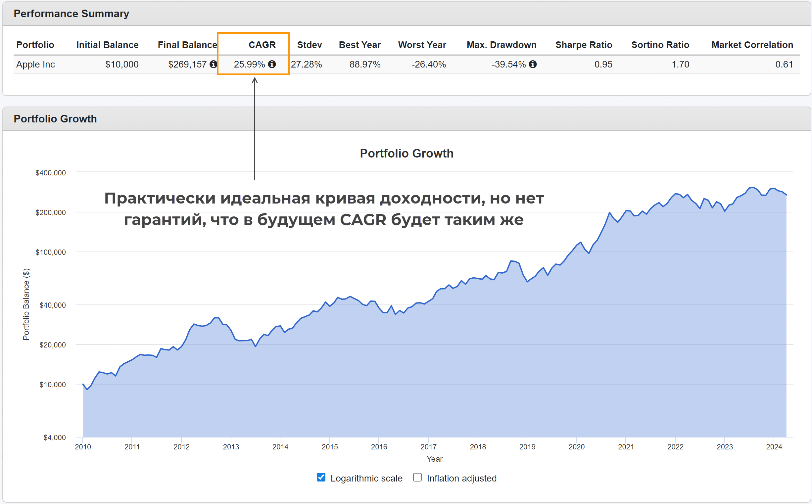The width and height of the screenshot is (812, 504).
Task: Click info icon beside Max. Drawdown value
Action: 533,64
